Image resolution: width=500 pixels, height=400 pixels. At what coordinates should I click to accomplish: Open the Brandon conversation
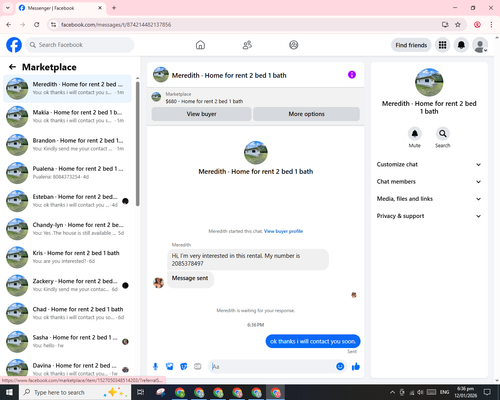(67, 145)
